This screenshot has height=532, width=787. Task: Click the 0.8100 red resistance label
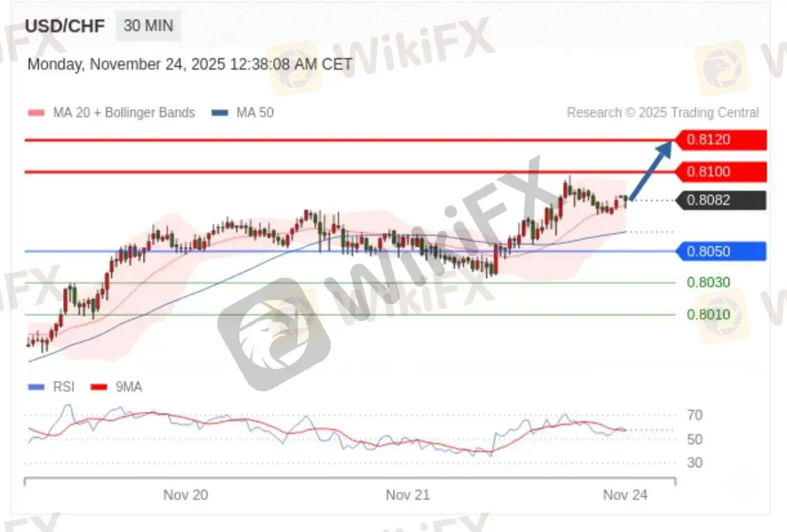[x=720, y=172]
